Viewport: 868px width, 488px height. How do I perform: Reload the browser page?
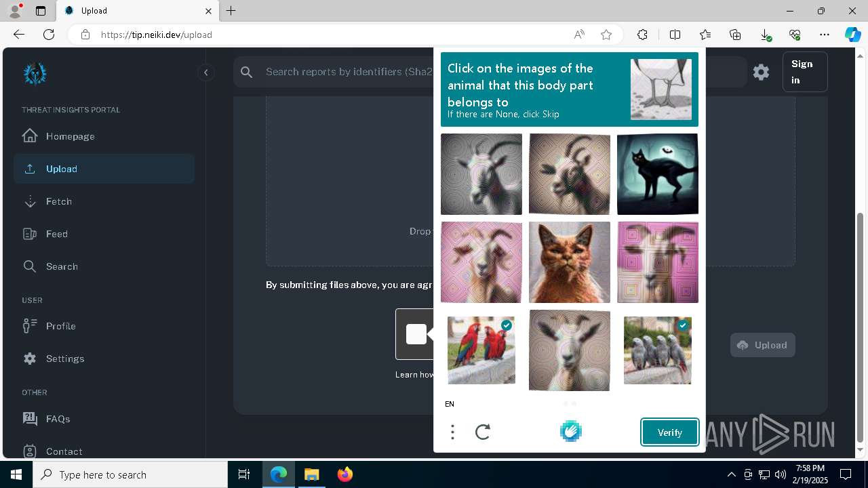(x=49, y=35)
